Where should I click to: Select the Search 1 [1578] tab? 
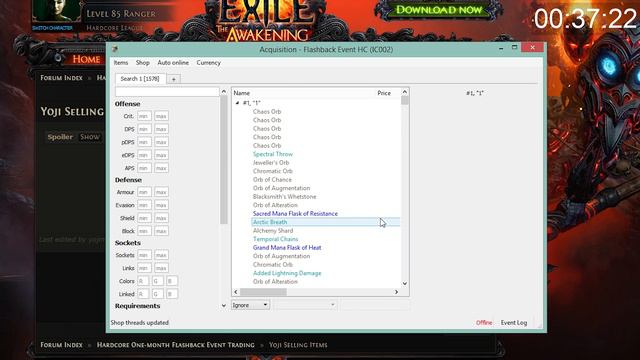point(140,79)
